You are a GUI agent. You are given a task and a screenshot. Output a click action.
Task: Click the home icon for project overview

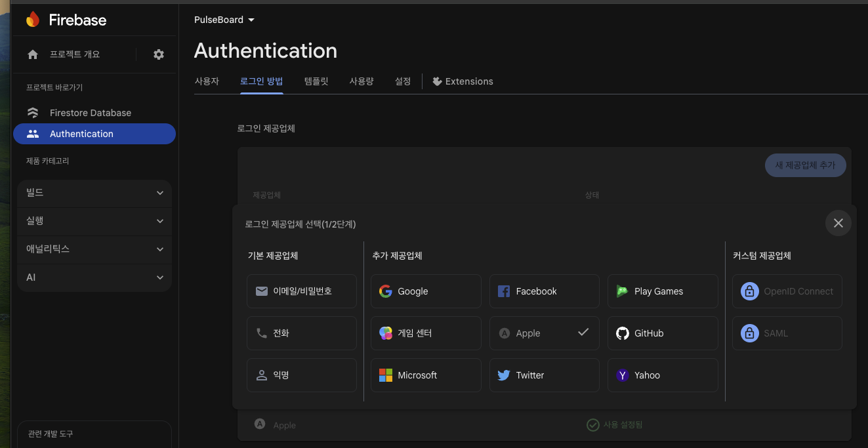tap(33, 54)
